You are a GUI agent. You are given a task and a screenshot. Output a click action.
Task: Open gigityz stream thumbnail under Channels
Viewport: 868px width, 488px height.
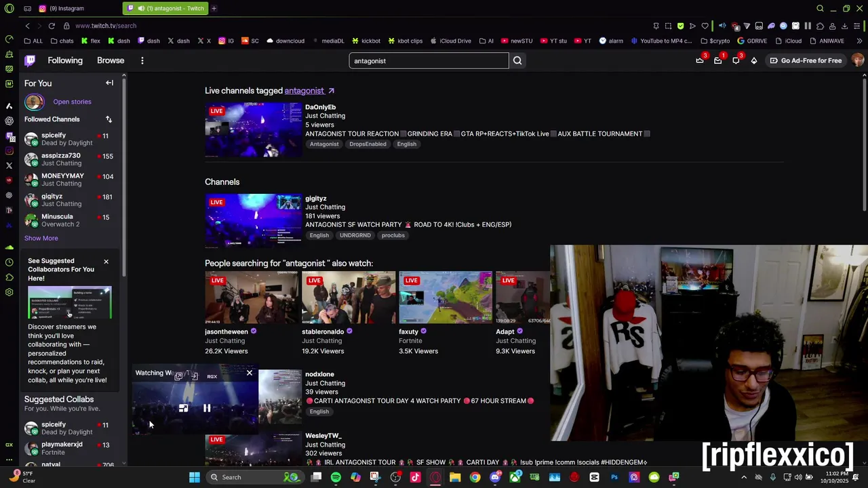point(254,221)
